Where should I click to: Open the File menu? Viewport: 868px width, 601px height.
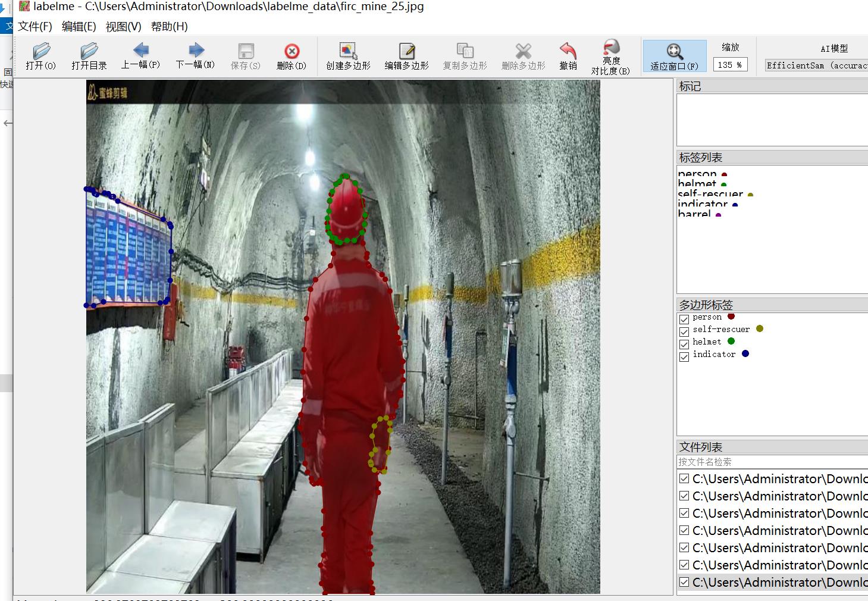point(35,27)
